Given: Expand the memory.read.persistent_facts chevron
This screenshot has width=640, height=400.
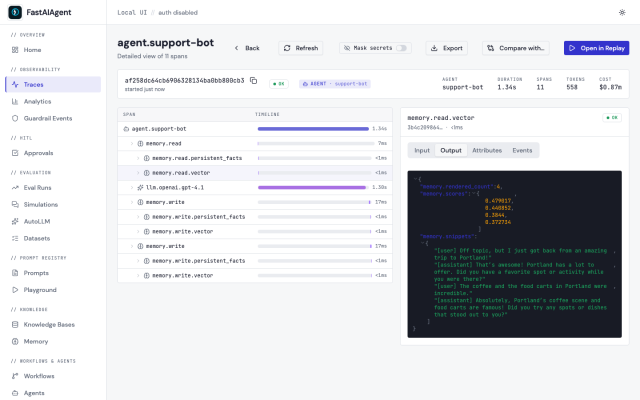Looking at the screenshot, I should pos(138,158).
